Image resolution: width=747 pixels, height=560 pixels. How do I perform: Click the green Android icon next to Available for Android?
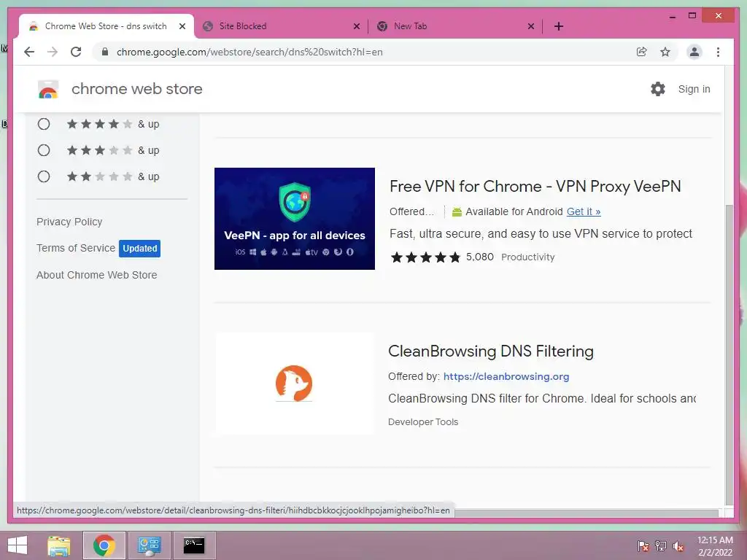[x=457, y=212]
